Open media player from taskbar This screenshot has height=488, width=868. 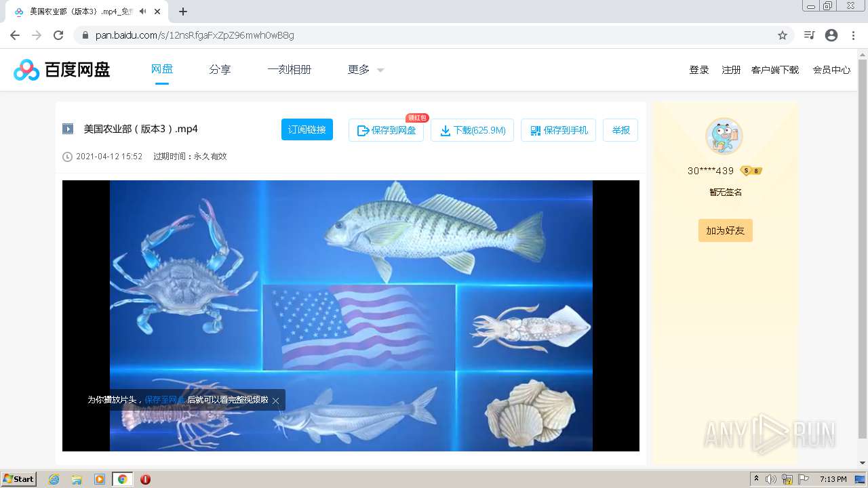100,479
